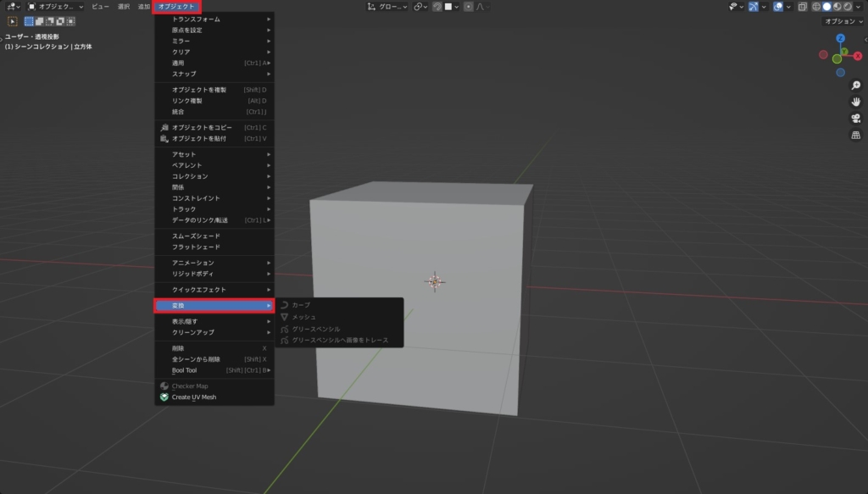Activate rendered viewport shading
Screen dimensions: 868x494
click(847, 7)
